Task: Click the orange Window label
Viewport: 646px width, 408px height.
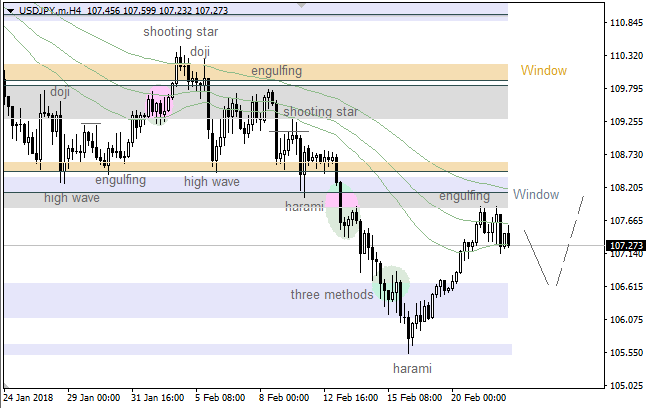Action: (544, 71)
